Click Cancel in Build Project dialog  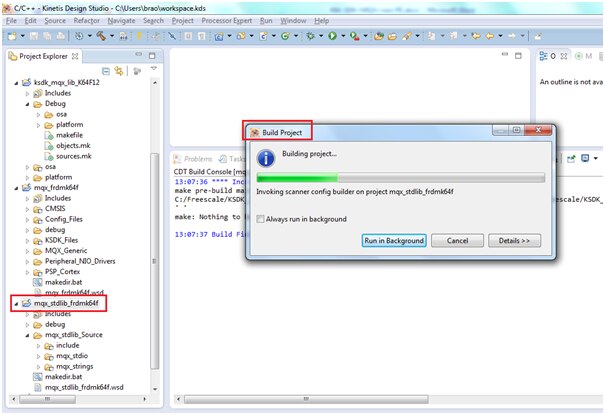457,241
